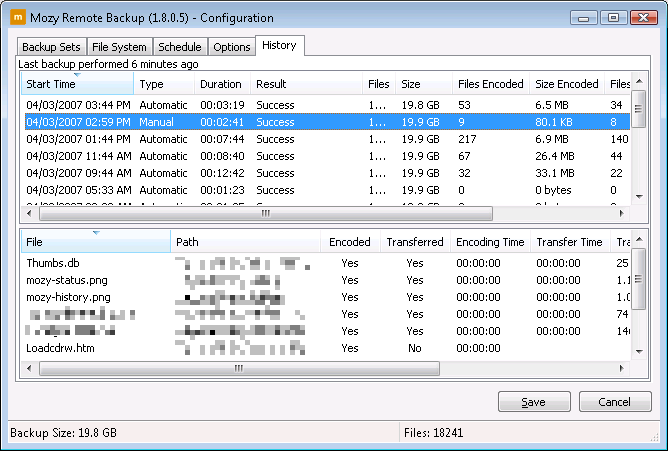Select the Schedule tab
This screenshot has height=451, width=668.
[180, 47]
